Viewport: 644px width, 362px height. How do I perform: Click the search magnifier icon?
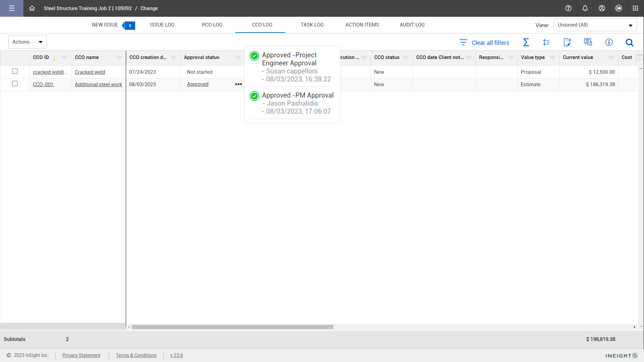[x=629, y=43]
